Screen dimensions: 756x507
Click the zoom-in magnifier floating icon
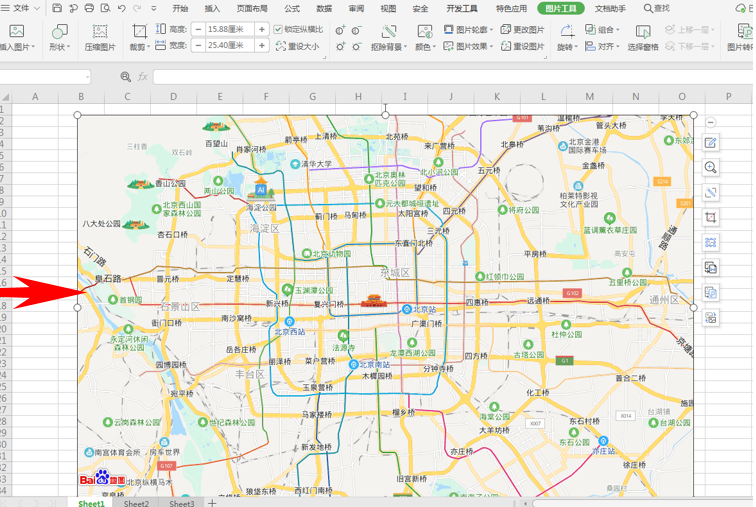pyautogui.click(x=711, y=167)
